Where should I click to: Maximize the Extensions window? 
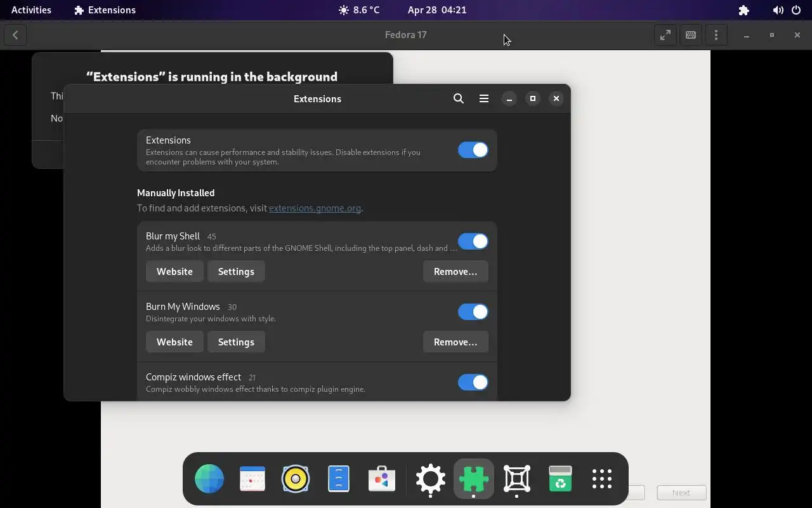pyautogui.click(x=533, y=98)
